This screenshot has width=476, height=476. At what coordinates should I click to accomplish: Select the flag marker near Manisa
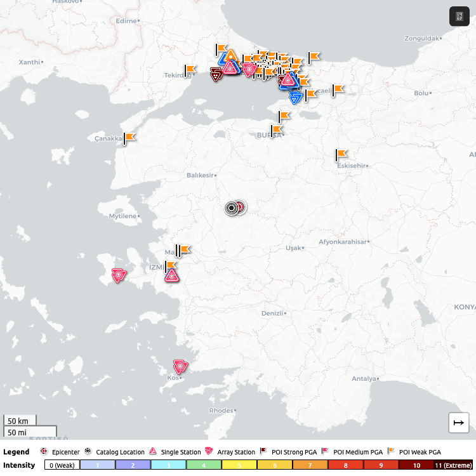click(183, 250)
